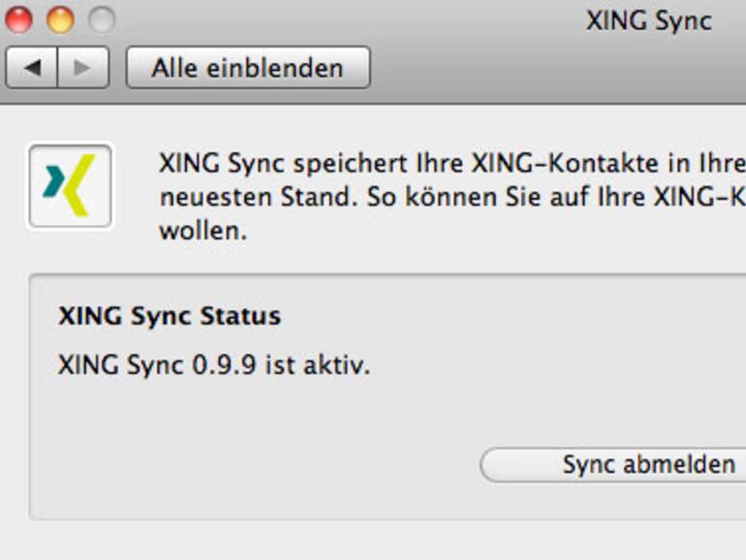Image resolution: width=746 pixels, height=560 pixels.
Task: Click empty toolbar area right of "Alle einblenden"
Action: pyautogui.click(x=552, y=68)
